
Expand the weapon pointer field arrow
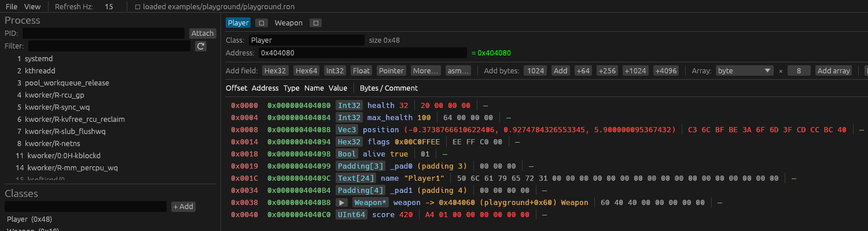point(342,203)
